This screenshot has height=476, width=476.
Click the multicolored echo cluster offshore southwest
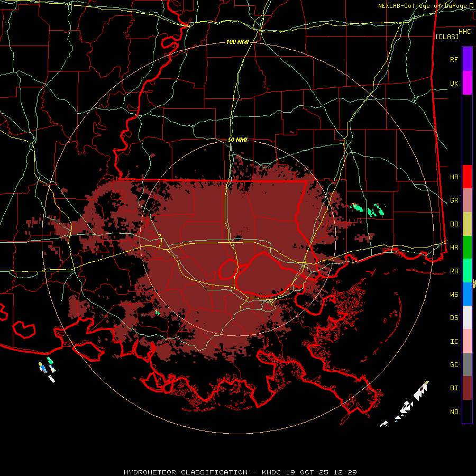click(47, 369)
